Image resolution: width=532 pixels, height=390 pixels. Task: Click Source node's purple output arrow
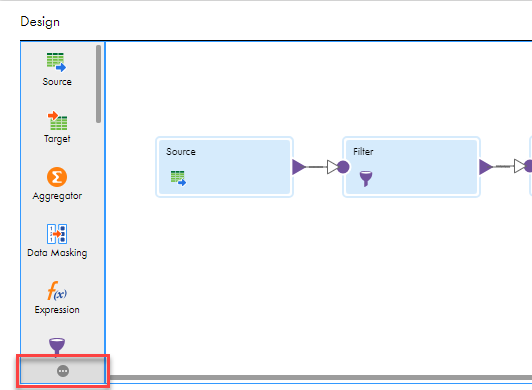299,167
